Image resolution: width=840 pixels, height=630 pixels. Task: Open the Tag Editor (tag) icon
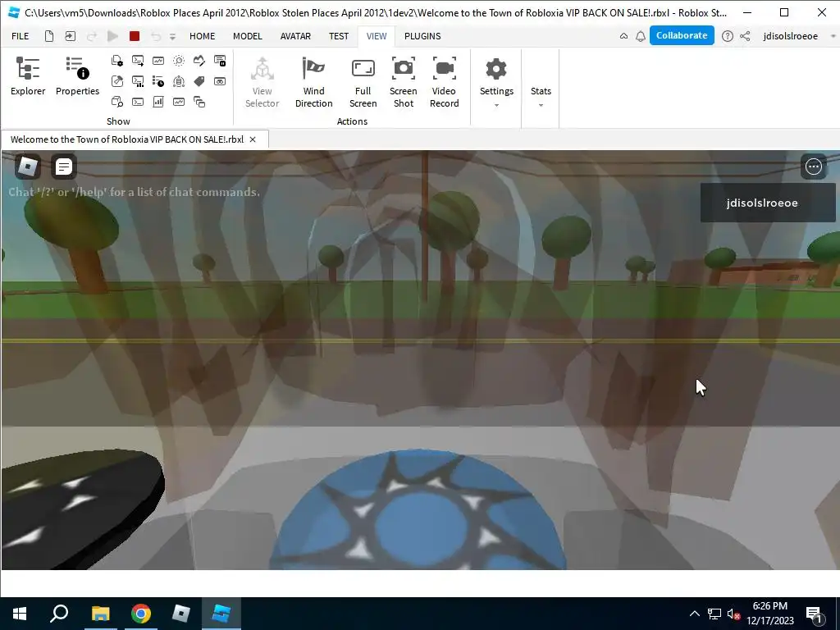pyautogui.click(x=199, y=81)
